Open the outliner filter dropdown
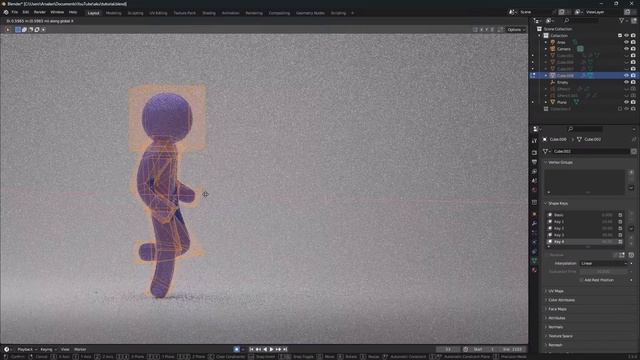The height and width of the screenshot is (360, 640). [623, 20]
